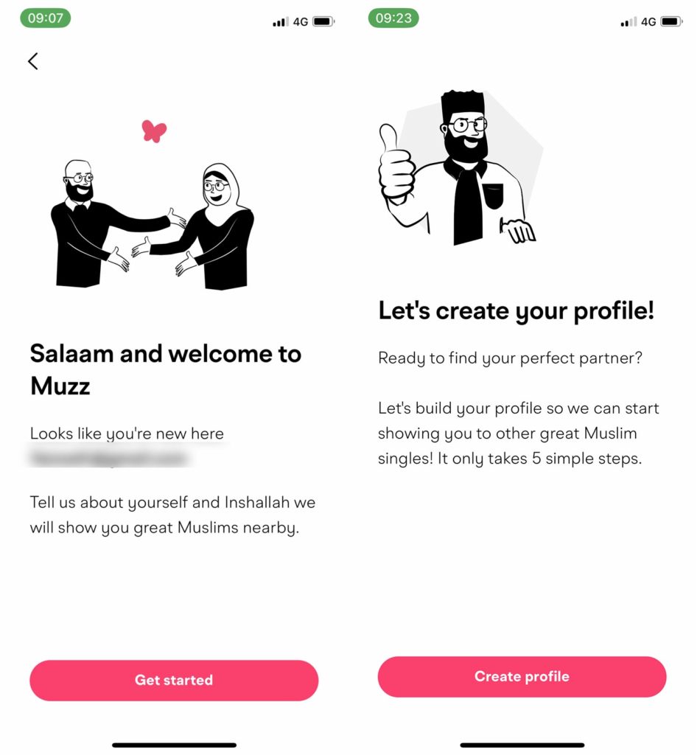Click the Create profile button
This screenshot has width=700, height=755.
tap(522, 676)
